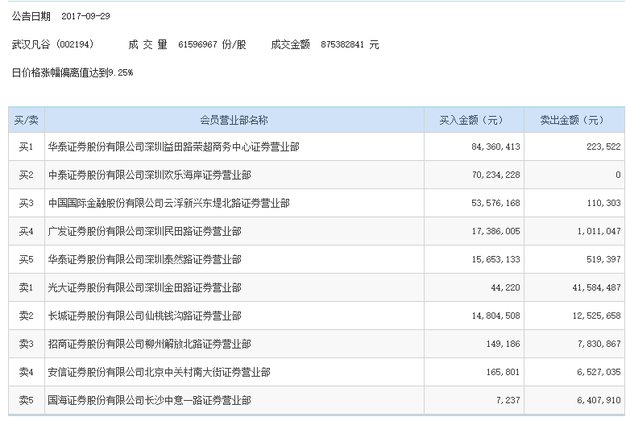Screen dimensions: 630x421
Task: Select the 卖3 row label
Action: 26,344
